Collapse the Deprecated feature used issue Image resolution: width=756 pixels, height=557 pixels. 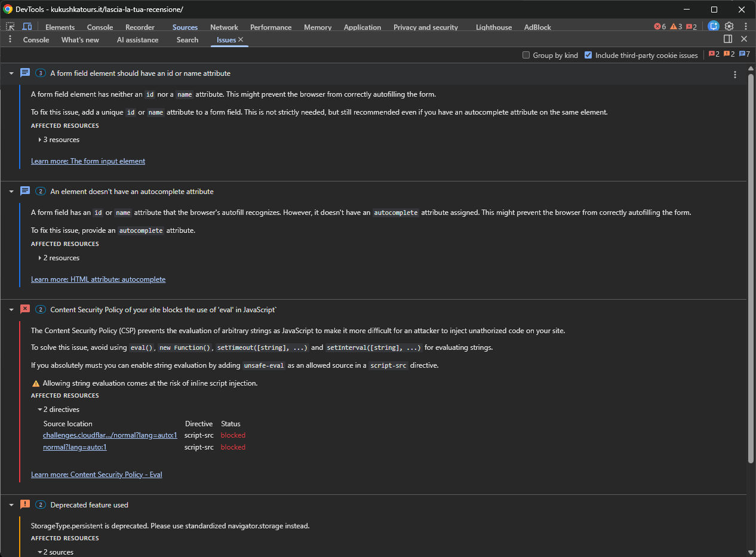click(11, 504)
